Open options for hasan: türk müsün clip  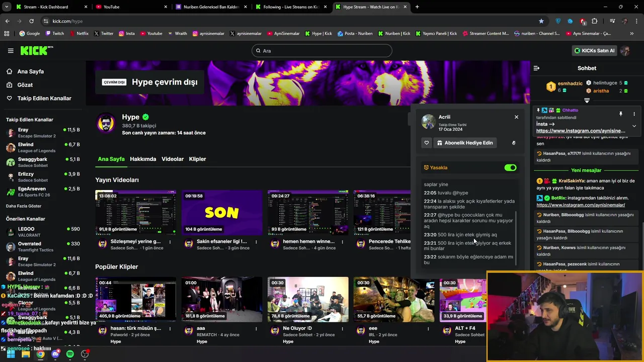170,328
